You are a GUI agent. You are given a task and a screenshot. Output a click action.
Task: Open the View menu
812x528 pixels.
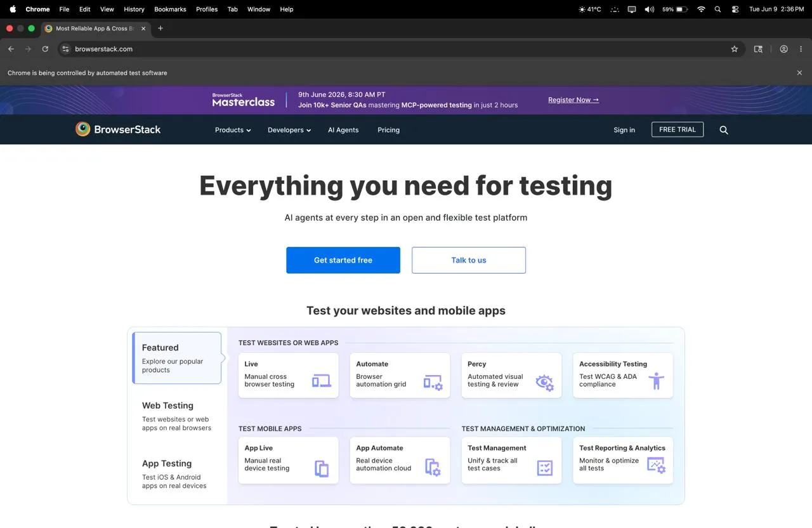pyautogui.click(x=107, y=10)
